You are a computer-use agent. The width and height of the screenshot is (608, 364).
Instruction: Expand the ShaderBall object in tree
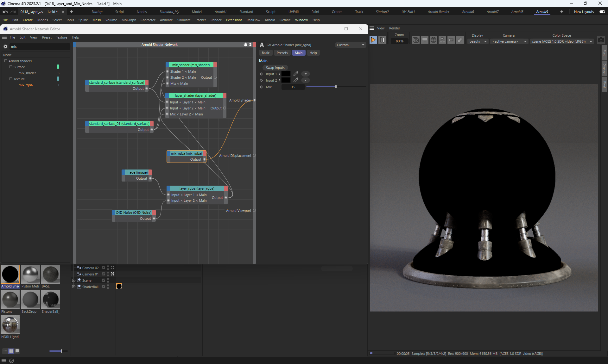coord(74,287)
